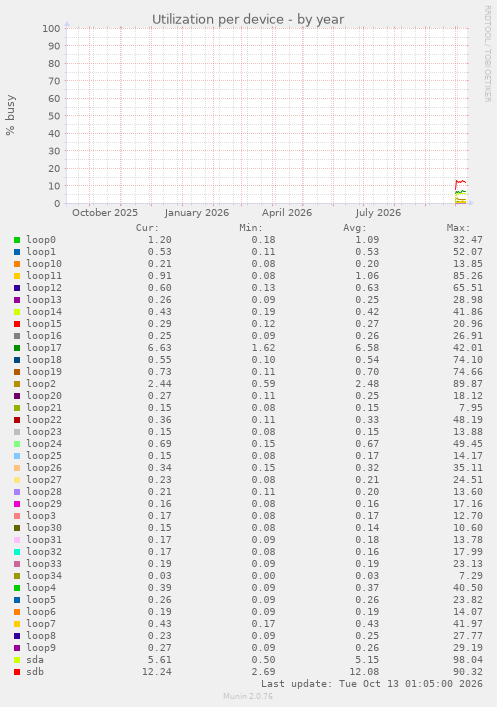Select the 'loop20' device label
The height and width of the screenshot is (707, 497).
(x=44, y=396)
